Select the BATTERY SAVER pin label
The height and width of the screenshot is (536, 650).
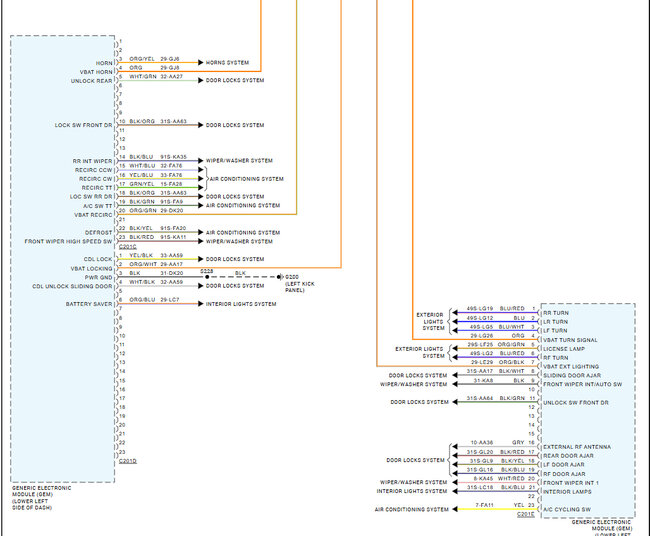tap(89, 304)
